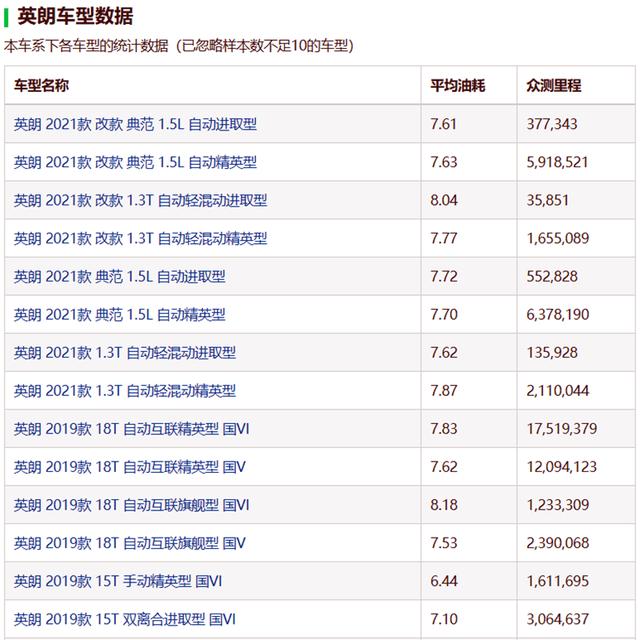
Task: Select fuel consumption value 7.10
Action: (x=444, y=620)
